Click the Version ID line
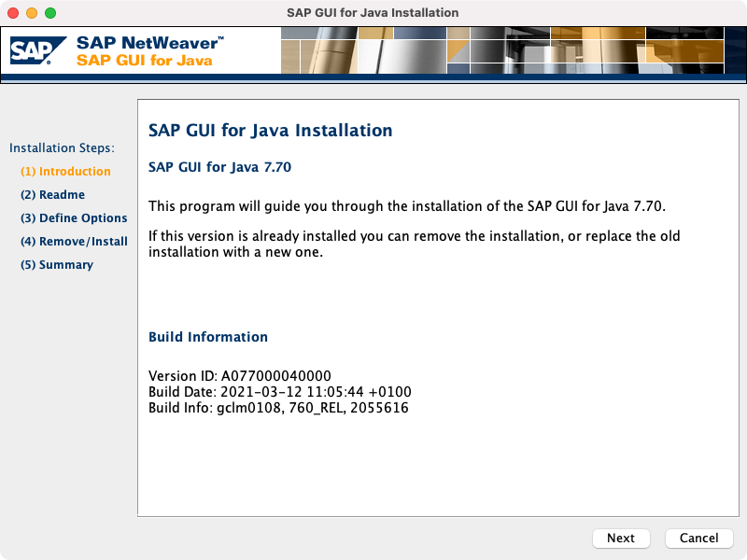The image size is (747, 560). tap(240, 376)
